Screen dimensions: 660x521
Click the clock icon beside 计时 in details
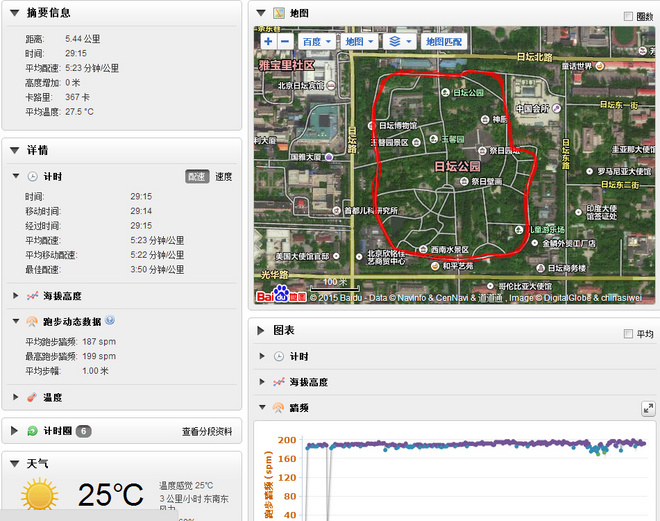coord(32,176)
